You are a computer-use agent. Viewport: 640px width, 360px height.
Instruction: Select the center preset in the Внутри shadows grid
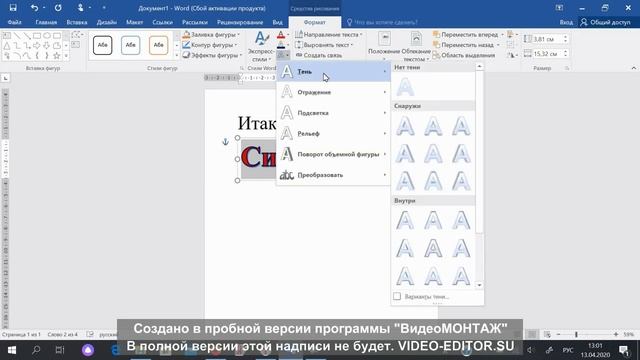click(433, 248)
